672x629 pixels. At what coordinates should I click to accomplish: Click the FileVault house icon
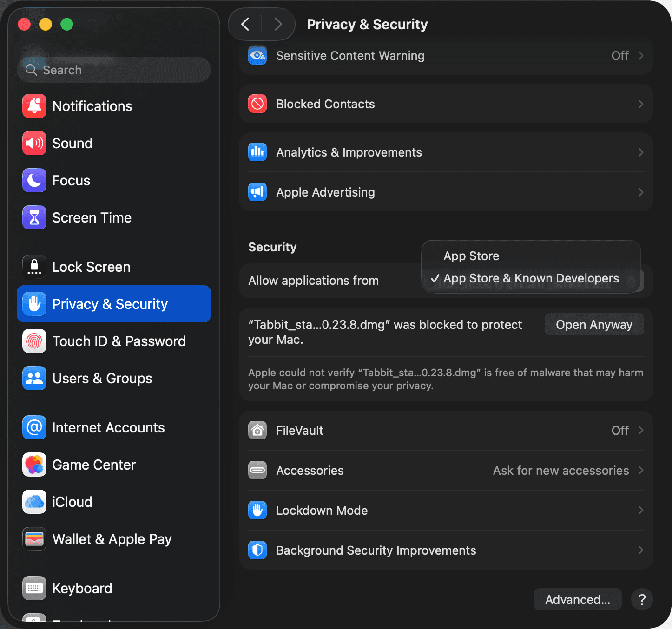coord(257,431)
